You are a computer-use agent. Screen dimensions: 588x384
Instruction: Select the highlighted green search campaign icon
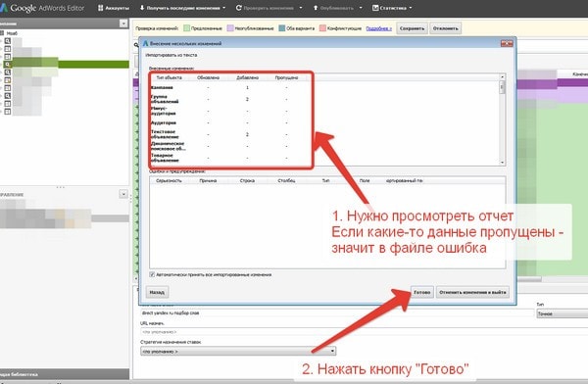pyautogui.click(x=8, y=65)
